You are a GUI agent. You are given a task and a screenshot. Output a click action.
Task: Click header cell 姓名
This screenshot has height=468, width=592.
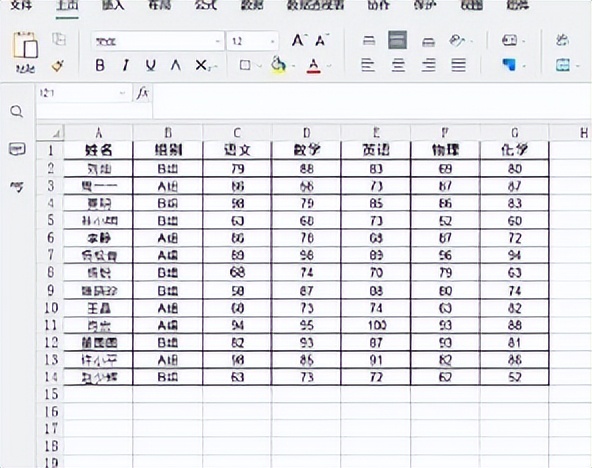pyautogui.click(x=99, y=150)
